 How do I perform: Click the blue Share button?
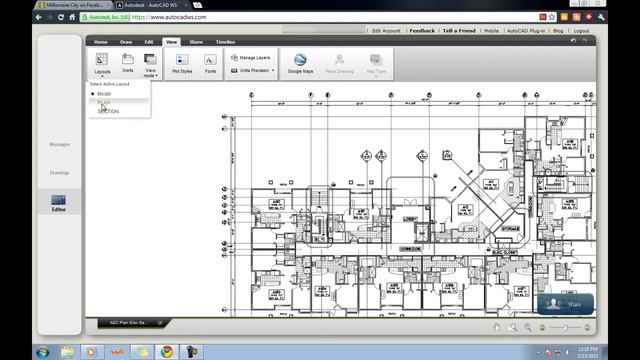565,304
